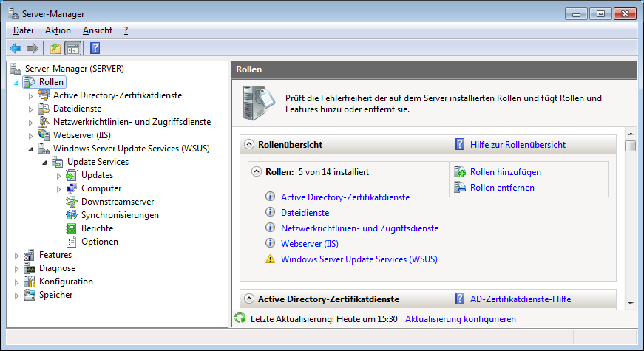This screenshot has height=351, width=644.
Task: Collapse the Rollen: 5 von 14 subsection
Action: coord(257,171)
